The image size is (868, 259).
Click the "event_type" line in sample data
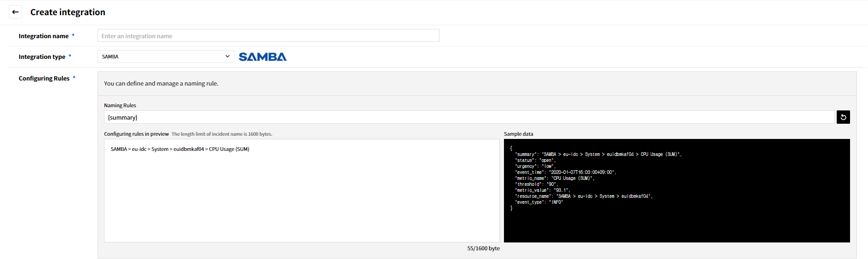coord(539,202)
